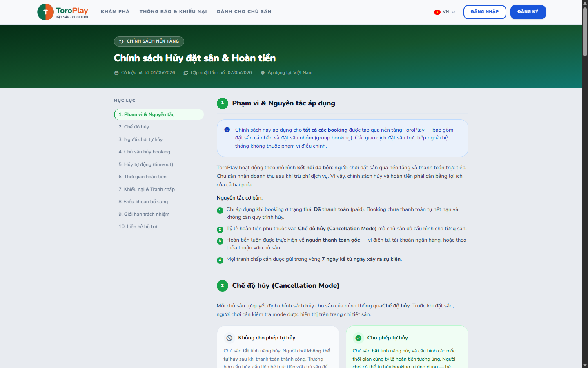Click the ĐĂNG KÝ button
The image size is (588, 368).
(528, 12)
